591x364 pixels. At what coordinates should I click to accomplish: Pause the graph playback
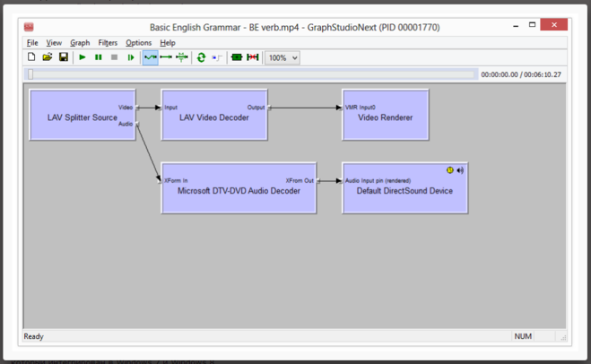click(x=99, y=57)
